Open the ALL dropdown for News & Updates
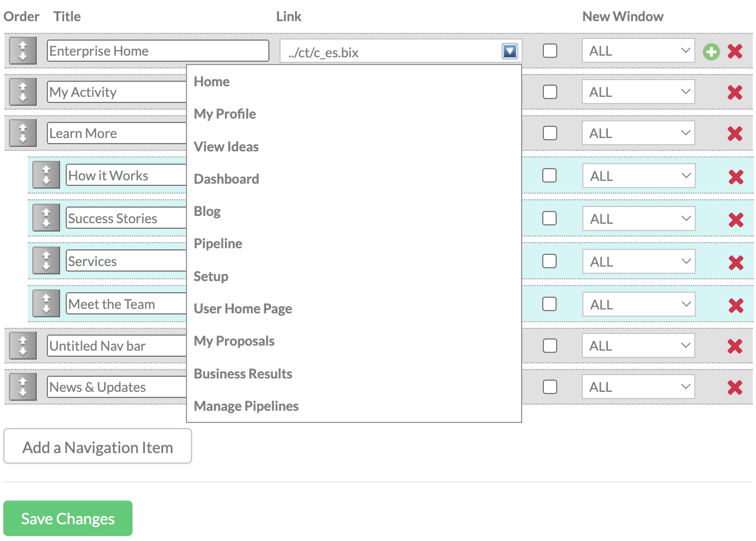 (639, 387)
